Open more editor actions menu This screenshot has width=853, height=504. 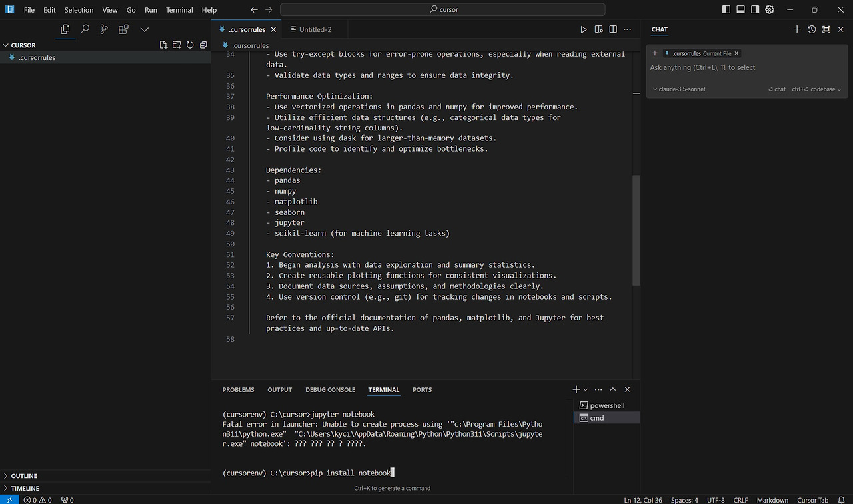628,29
